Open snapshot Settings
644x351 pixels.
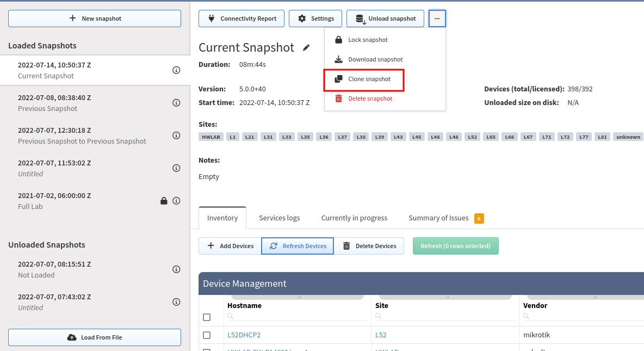315,19
